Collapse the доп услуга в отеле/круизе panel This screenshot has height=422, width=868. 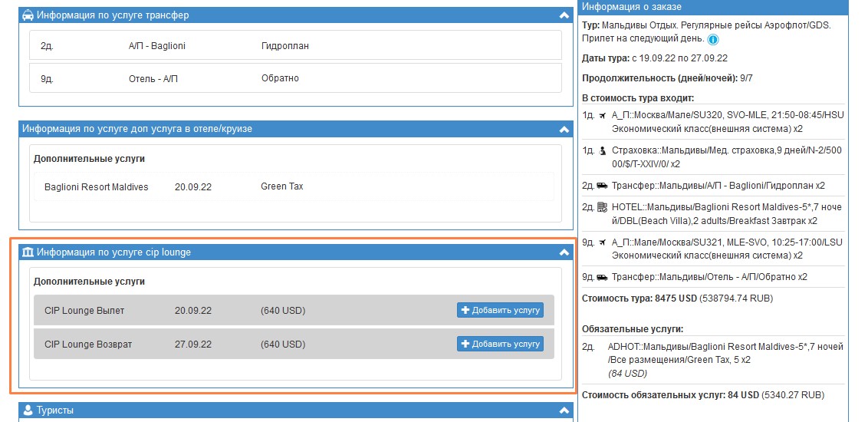click(x=564, y=130)
